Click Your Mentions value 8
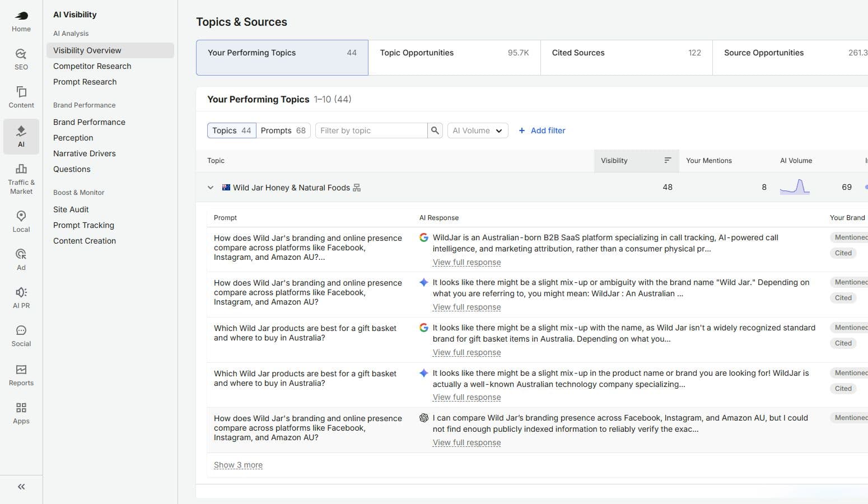This screenshot has height=504, width=868. (x=764, y=187)
